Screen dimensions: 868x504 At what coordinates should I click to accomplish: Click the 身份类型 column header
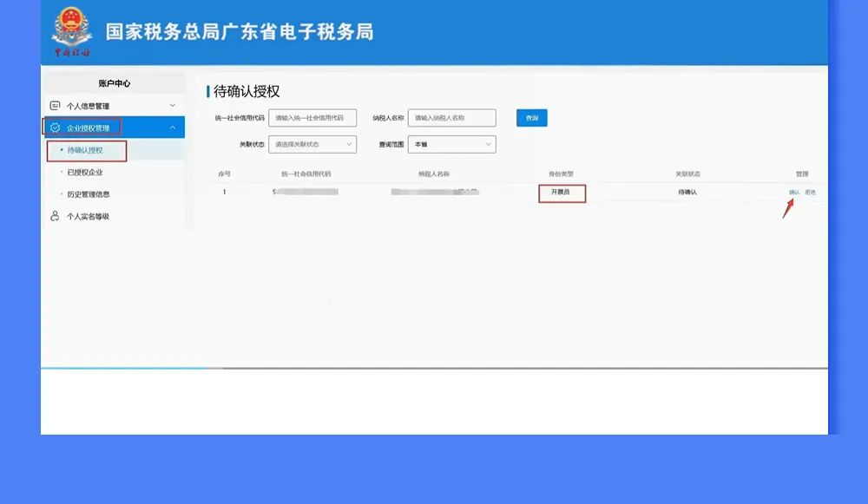click(x=561, y=173)
